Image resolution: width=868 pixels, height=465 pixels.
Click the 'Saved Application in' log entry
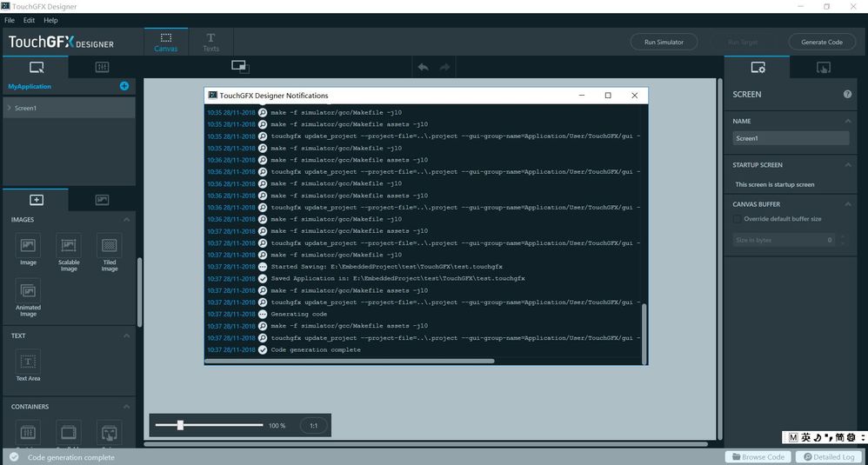pos(398,279)
